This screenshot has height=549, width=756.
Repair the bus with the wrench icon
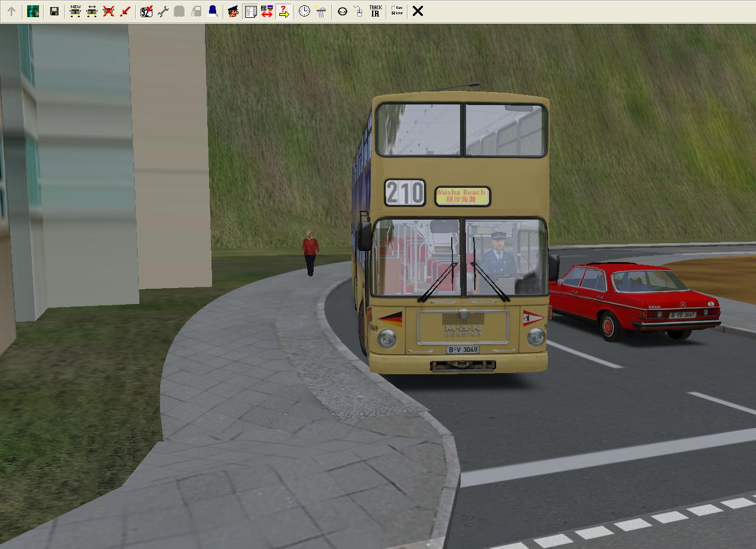click(162, 11)
